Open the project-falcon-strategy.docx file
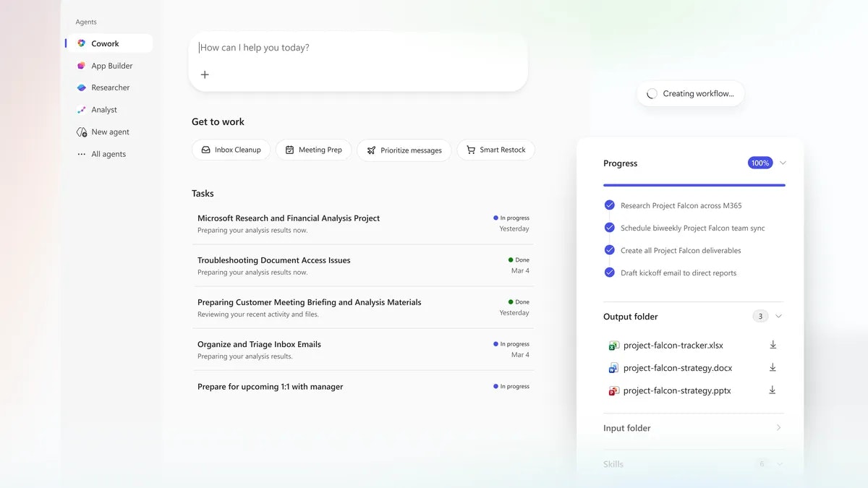The height and width of the screenshot is (488, 868). pyautogui.click(x=677, y=368)
